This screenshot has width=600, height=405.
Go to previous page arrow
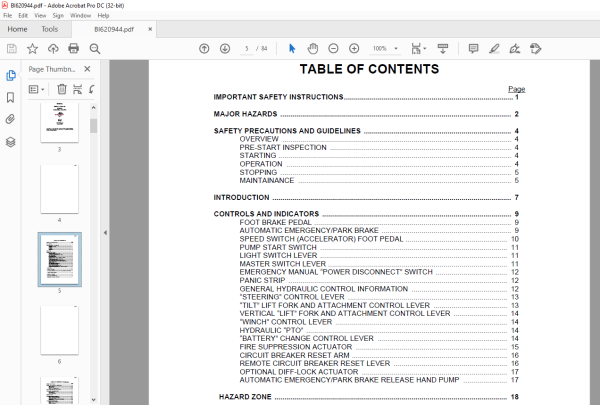204,49
